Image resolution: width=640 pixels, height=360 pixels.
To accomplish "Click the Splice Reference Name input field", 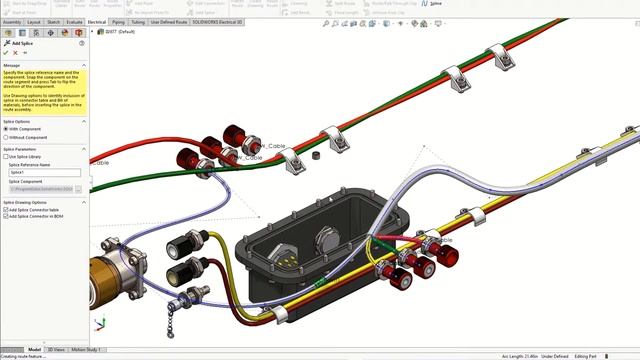I will click(x=44, y=173).
